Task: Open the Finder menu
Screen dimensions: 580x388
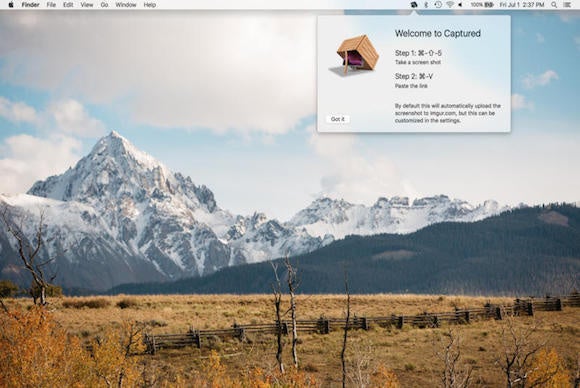Action: pyautogui.click(x=30, y=5)
